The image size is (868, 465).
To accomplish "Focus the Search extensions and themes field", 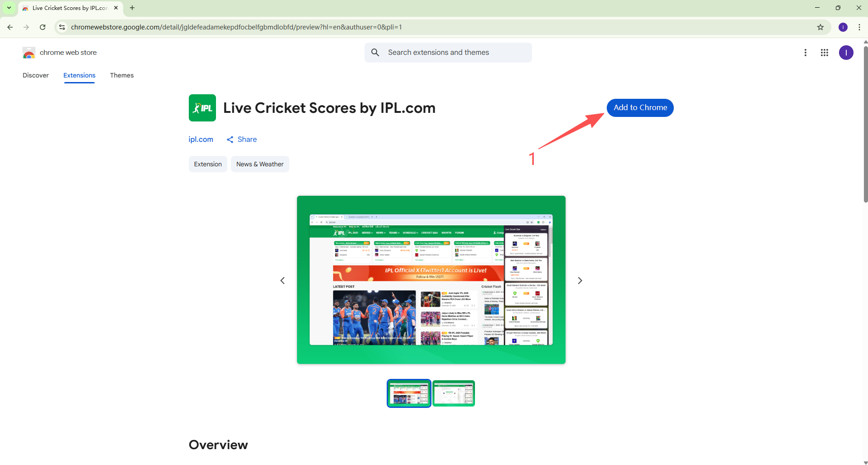I will click(448, 53).
